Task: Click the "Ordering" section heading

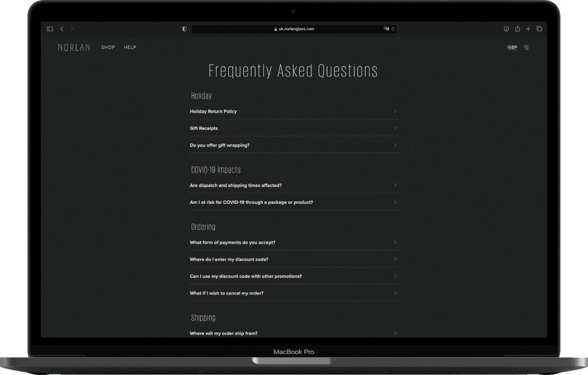Action: pos(203,227)
